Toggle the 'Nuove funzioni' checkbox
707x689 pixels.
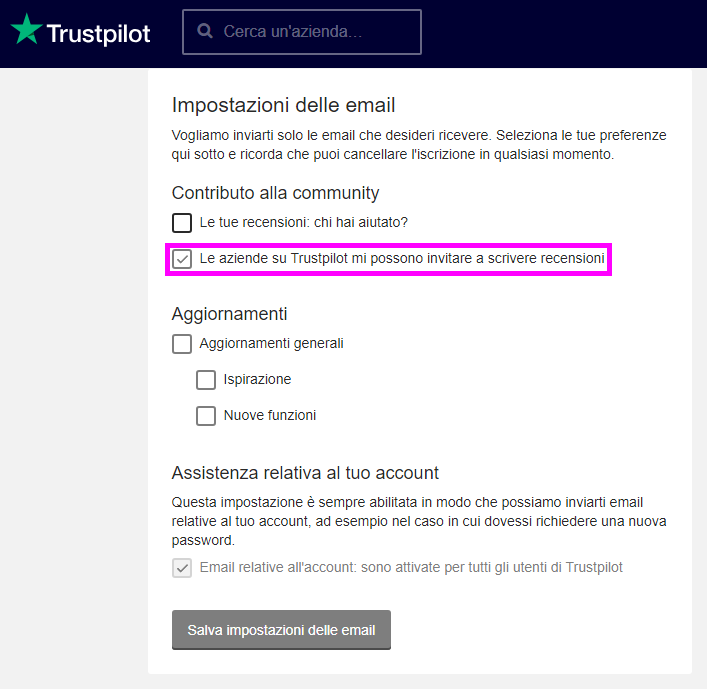206,416
